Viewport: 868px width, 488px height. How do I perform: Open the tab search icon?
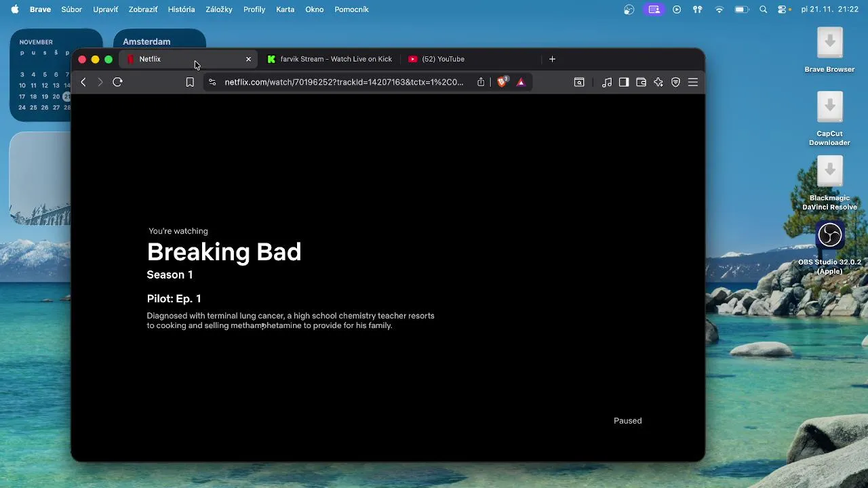point(579,82)
